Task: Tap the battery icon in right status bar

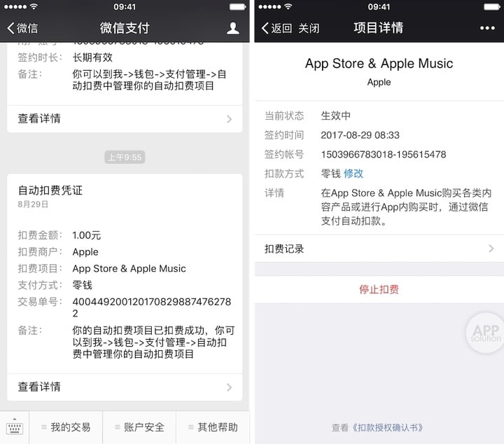Action: click(492, 7)
